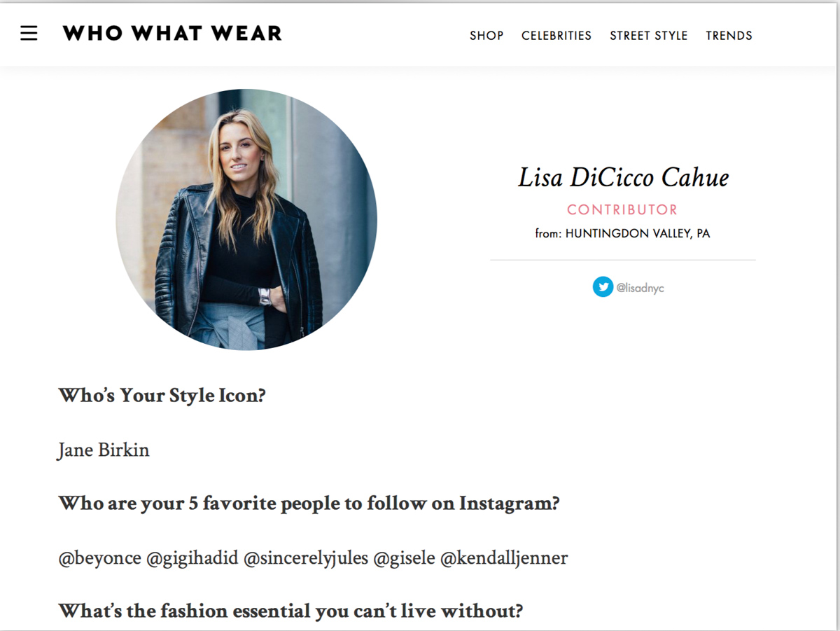Click the @gisele Instagram handle
This screenshot has height=631, width=840.
[x=404, y=558]
